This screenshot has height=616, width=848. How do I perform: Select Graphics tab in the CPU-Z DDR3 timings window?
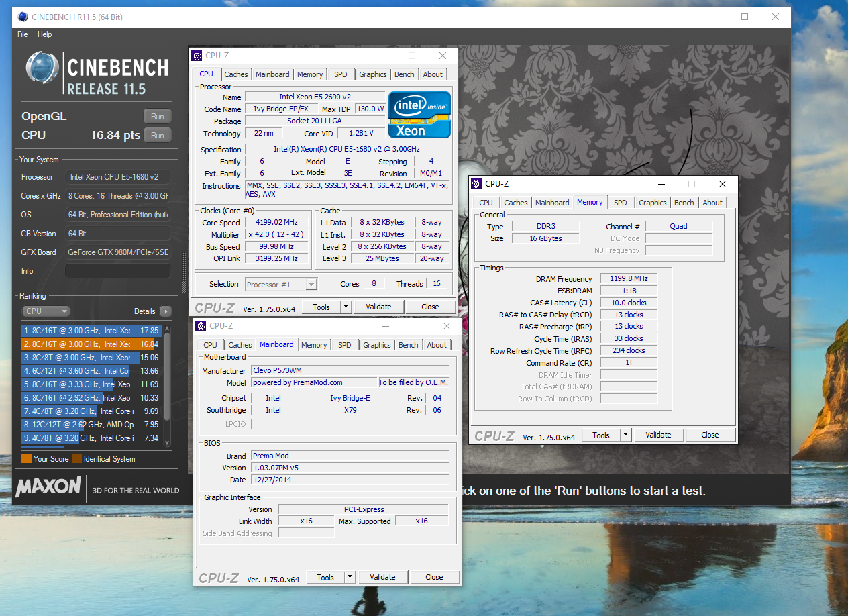tap(653, 203)
